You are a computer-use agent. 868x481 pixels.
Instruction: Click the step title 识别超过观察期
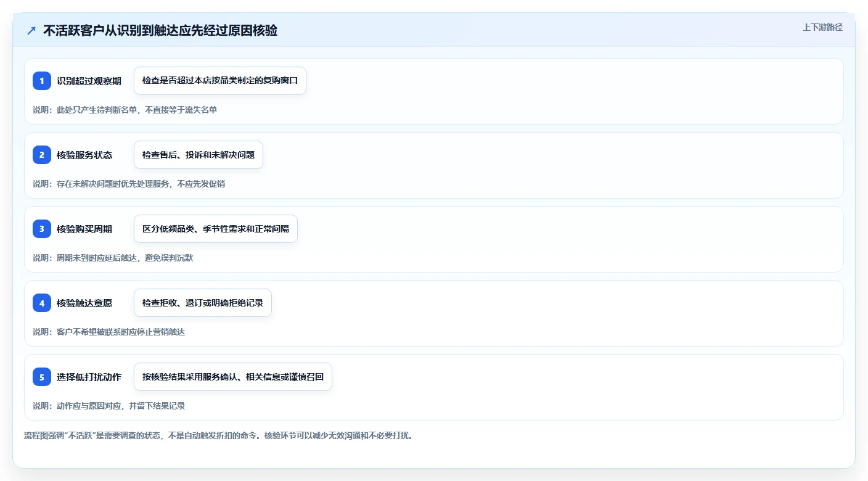point(89,81)
